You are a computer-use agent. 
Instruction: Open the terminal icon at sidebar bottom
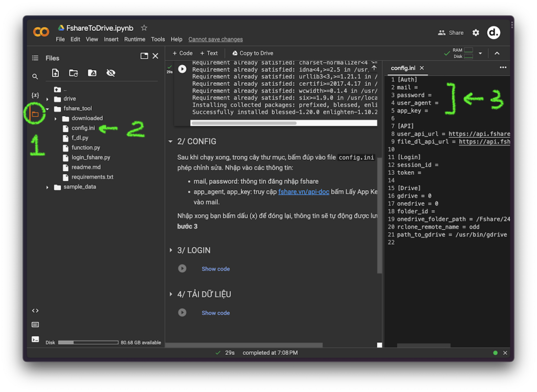(x=35, y=339)
